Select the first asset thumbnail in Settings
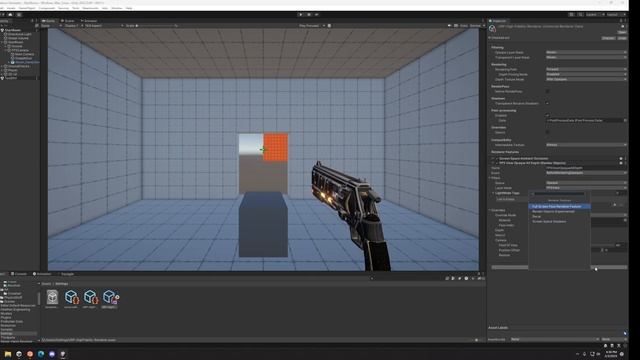Image resolution: width=640 pixels, height=360 pixels. (x=52, y=298)
